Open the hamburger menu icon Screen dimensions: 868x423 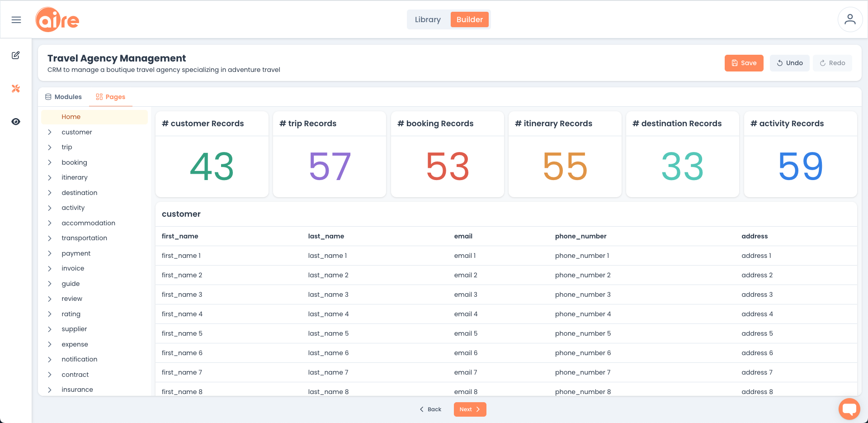tap(16, 20)
